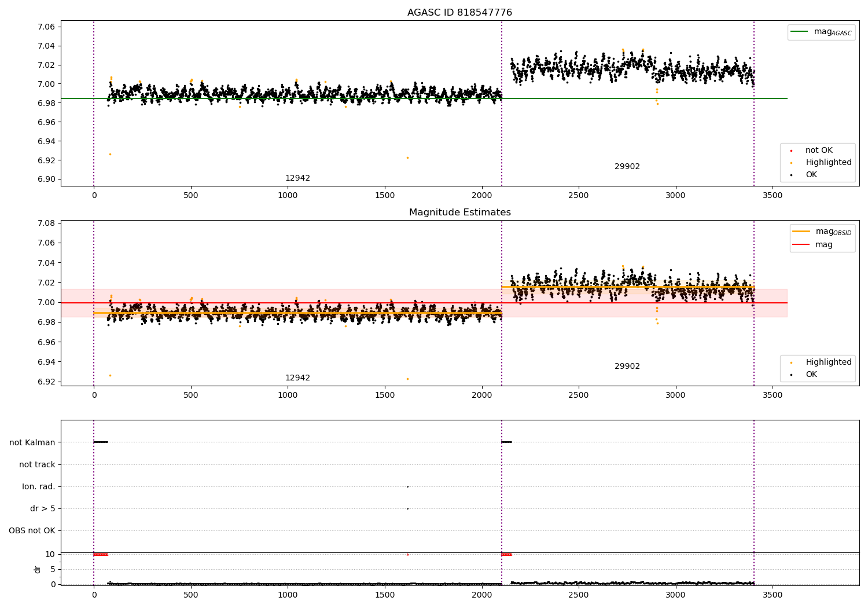Click the '29902' observation label in the top plot
The width and height of the screenshot is (868, 608).
point(627,167)
